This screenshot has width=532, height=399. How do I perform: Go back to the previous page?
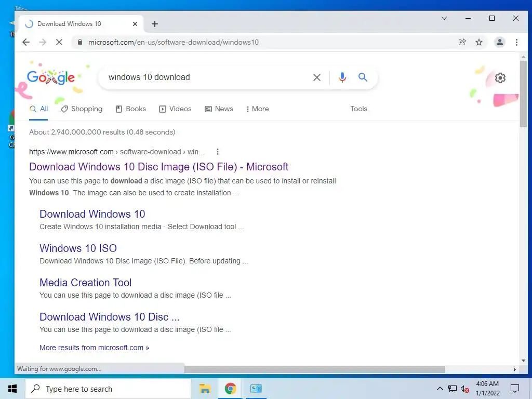point(26,42)
